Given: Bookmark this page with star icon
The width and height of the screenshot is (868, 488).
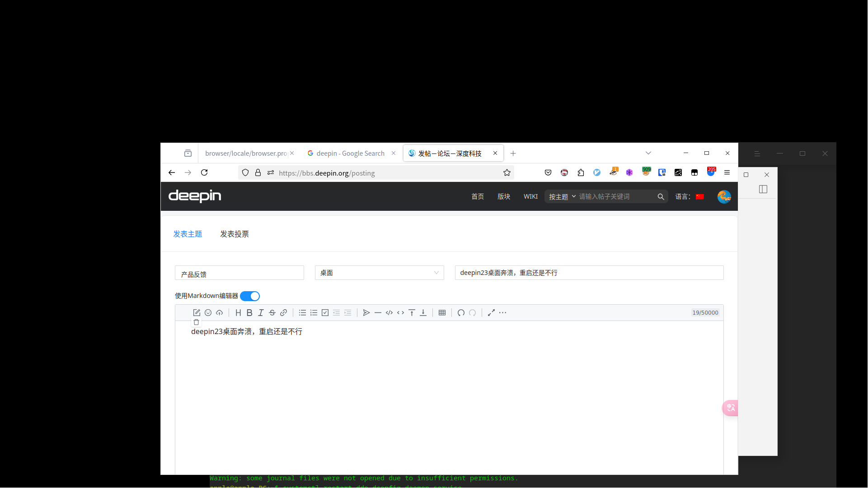Looking at the screenshot, I should pos(507,173).
